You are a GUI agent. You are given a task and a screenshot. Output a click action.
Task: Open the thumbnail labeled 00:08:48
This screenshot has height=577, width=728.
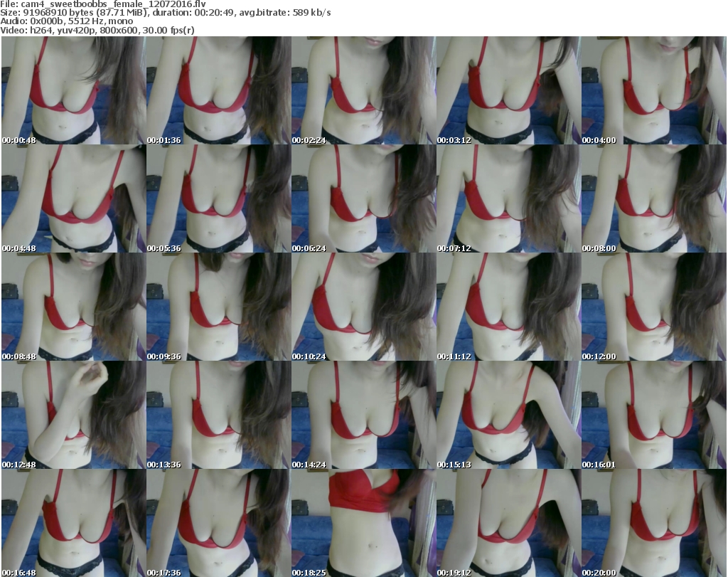click(74, 307)
